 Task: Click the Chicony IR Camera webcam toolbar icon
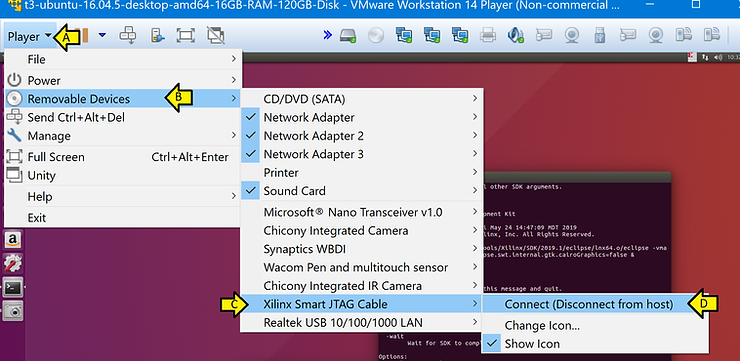[656, 35]
